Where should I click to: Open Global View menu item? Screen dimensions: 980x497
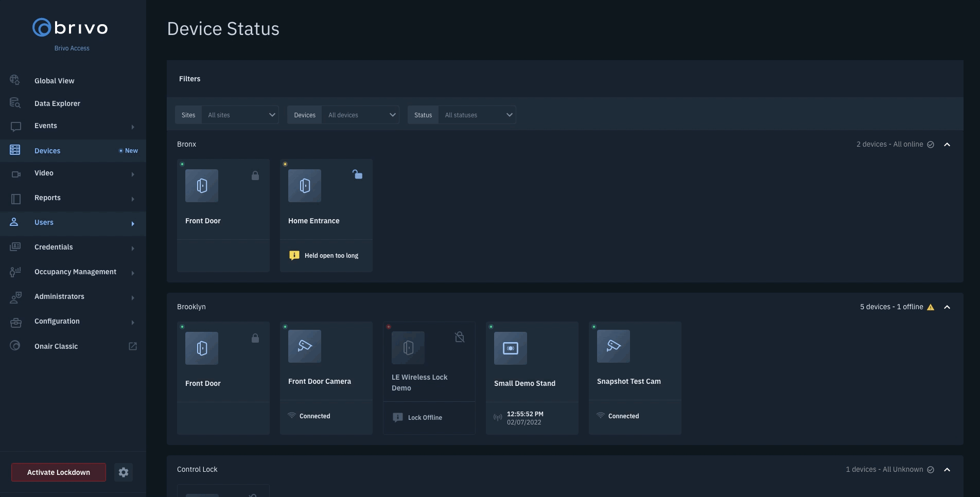73,81
